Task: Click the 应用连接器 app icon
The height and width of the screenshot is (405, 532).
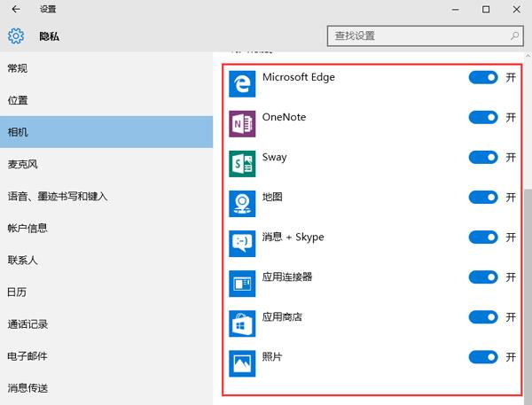Action: pos(241,282)
